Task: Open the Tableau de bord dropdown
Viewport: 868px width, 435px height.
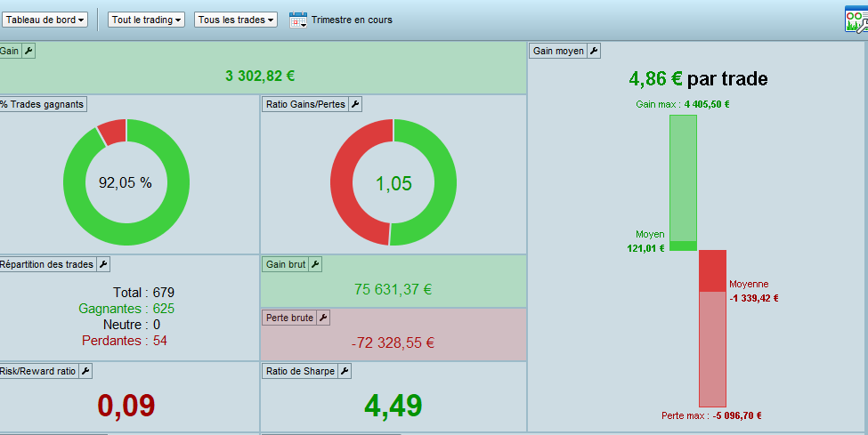Action: [45, 20]
